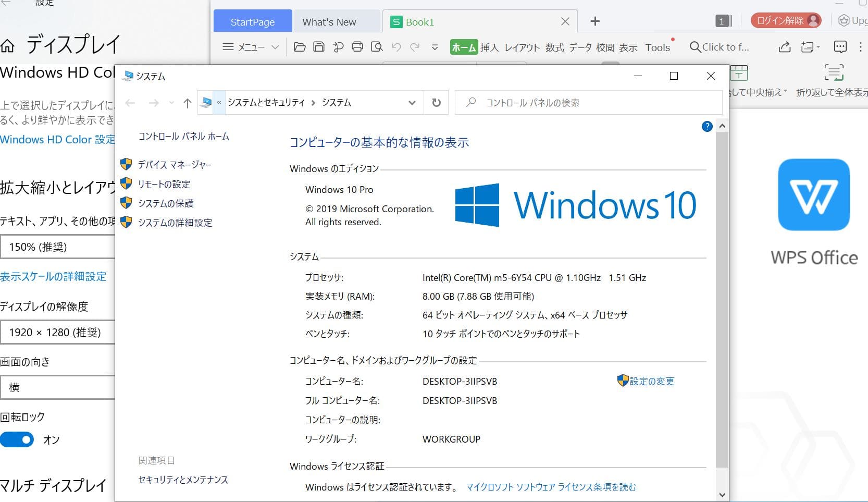868x502 pixels.
Task: Open システムの詳細設定
Action: (x=175, y=223)
